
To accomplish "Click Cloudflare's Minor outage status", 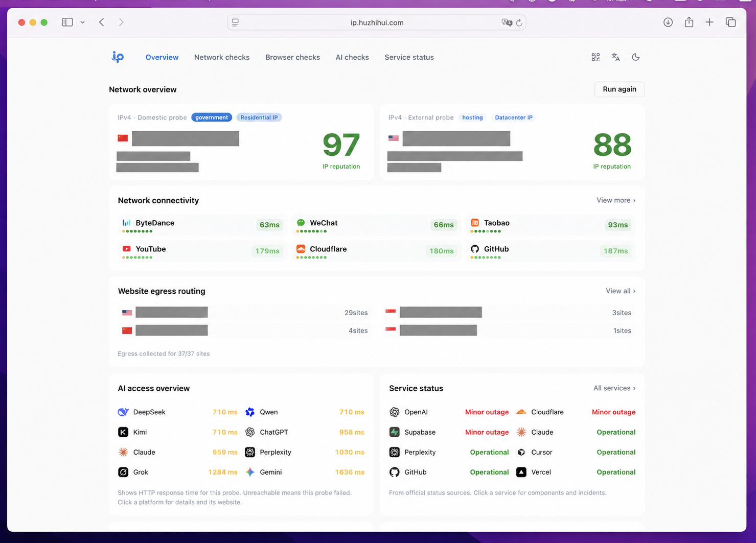I will click(613, 412).
